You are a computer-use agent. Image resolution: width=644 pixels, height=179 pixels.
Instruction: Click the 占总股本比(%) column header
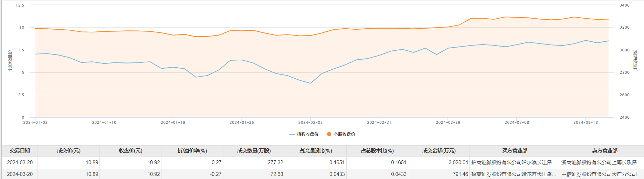point(377,151)
